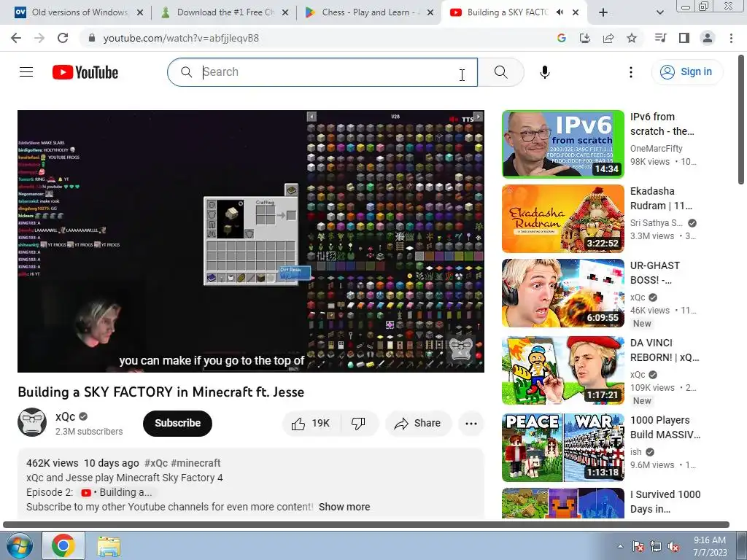
Task: Focus the YouTube Search input field
Action: 322,72
